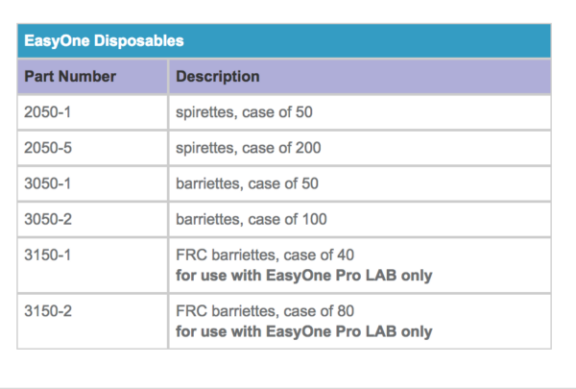Click the blue header bar's empty area

tap(367, 41)
